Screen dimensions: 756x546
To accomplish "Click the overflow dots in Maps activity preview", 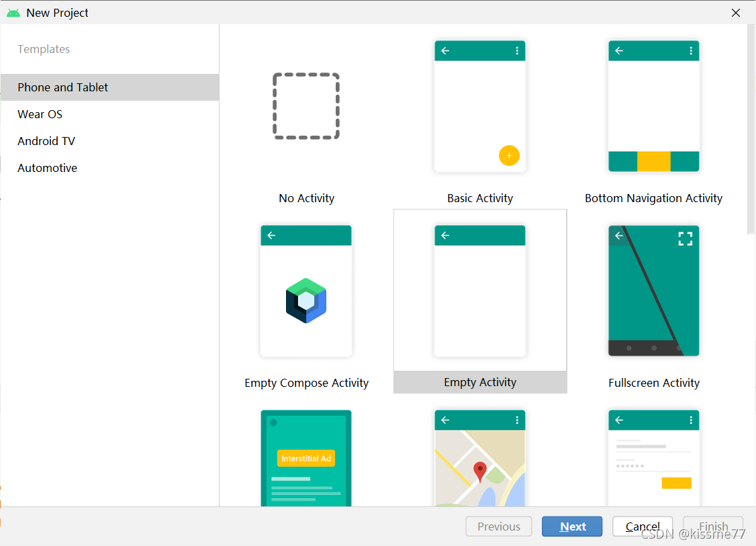I will (517, 420).
